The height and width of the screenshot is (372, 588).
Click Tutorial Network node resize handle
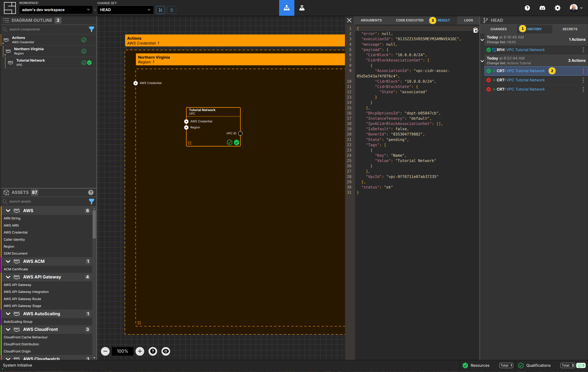pyautogui.click(x=189, y=143)
